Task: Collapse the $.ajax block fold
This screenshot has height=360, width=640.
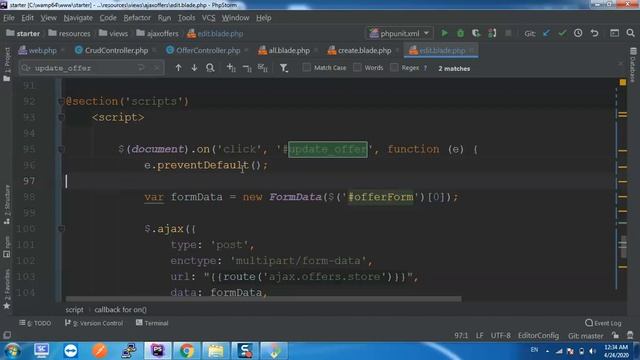Action: pyautogui.click(x=61, y=229)
